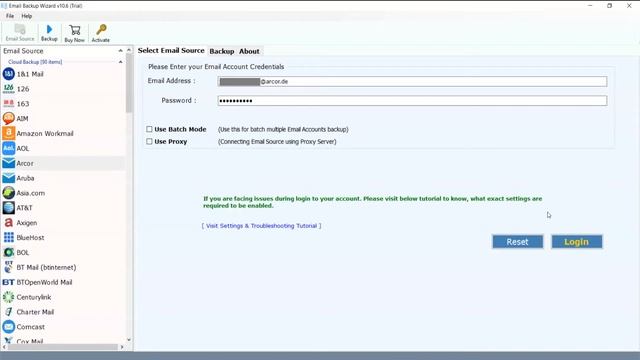Choose the Comcast icon
640x360 pixels.
point(9,327)
